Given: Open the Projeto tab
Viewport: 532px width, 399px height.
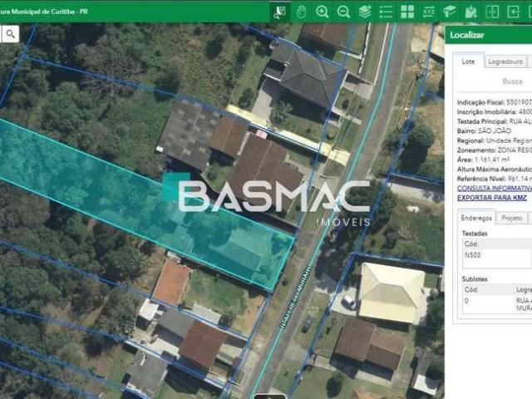Looking at the screenshot, I should coord(512,218).
